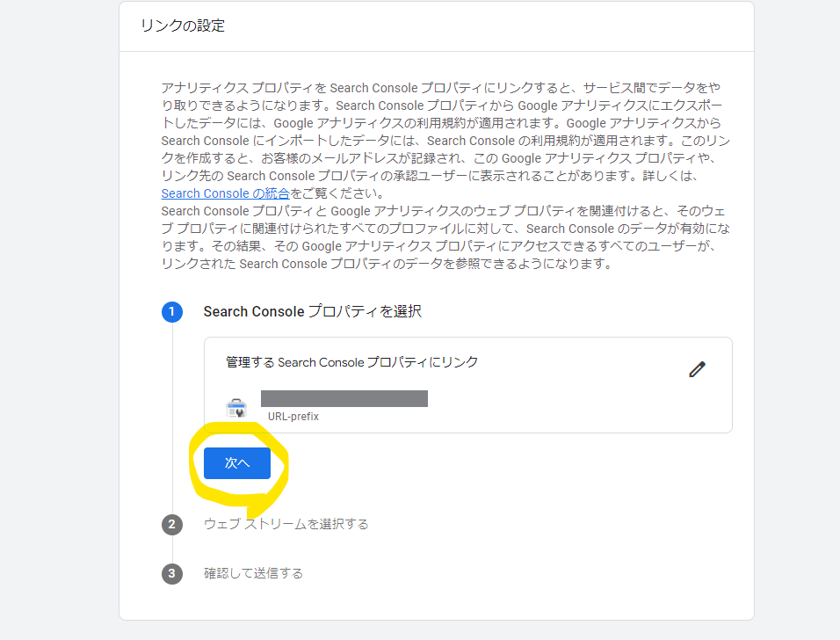Select the grey step 3 circle

pos(172,573)
